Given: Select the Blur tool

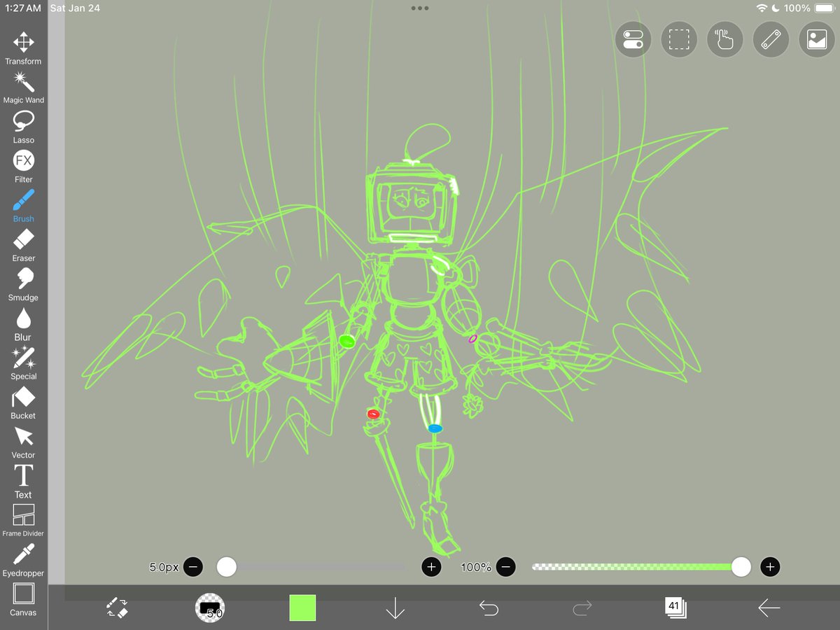Looking at the screenshot, I should pyautogui.click(x=23, y=323).
